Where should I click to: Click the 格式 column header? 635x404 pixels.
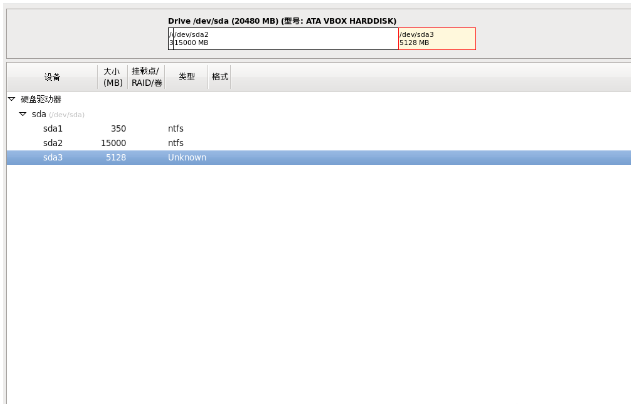(x=219, y=77)
